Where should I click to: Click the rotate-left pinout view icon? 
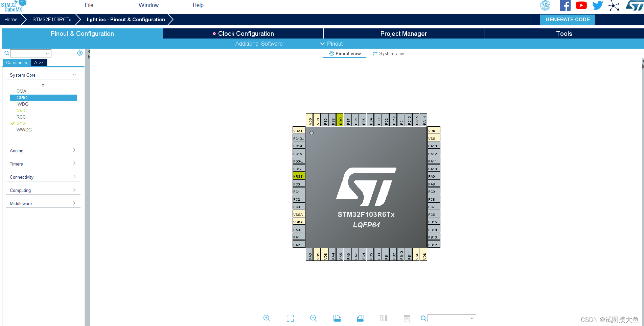337,318
